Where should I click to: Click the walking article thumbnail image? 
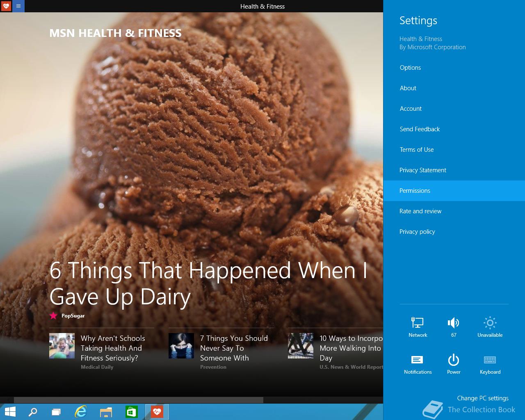(x=301, y=346)
